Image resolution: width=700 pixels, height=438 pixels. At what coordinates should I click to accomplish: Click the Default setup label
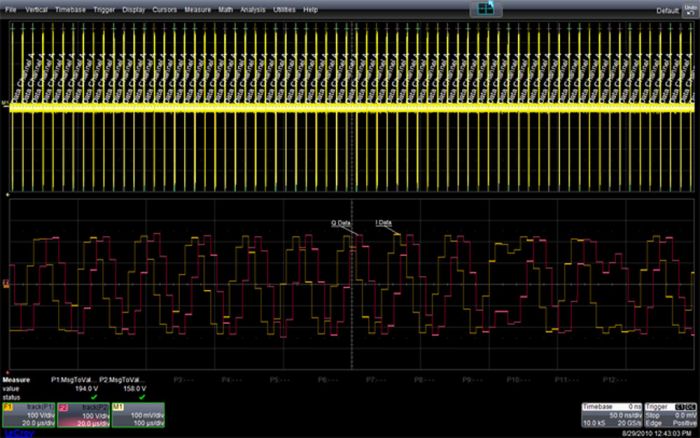pos(667,9)
